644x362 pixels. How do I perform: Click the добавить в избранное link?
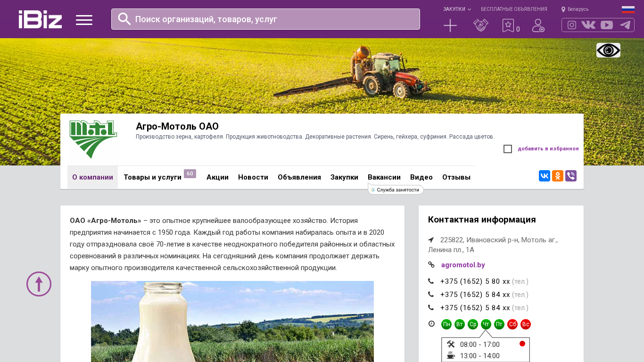[x=548, y=149]
